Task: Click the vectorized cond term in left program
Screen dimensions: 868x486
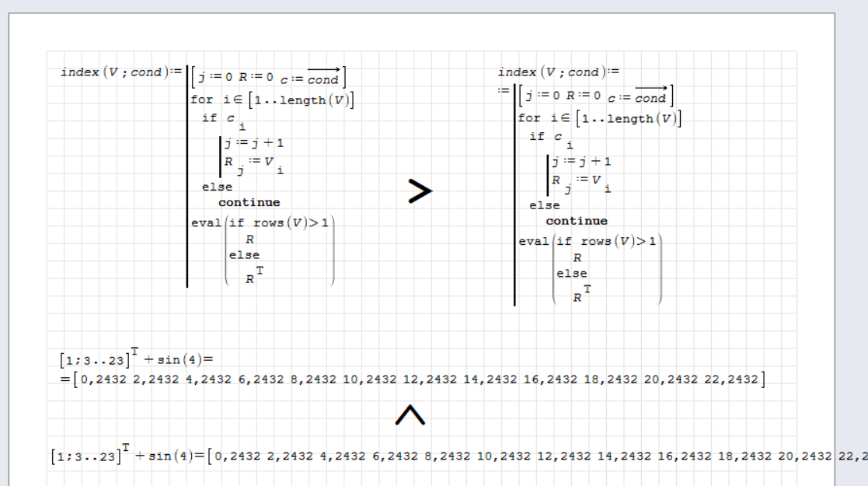Action: tap(323, 79)
